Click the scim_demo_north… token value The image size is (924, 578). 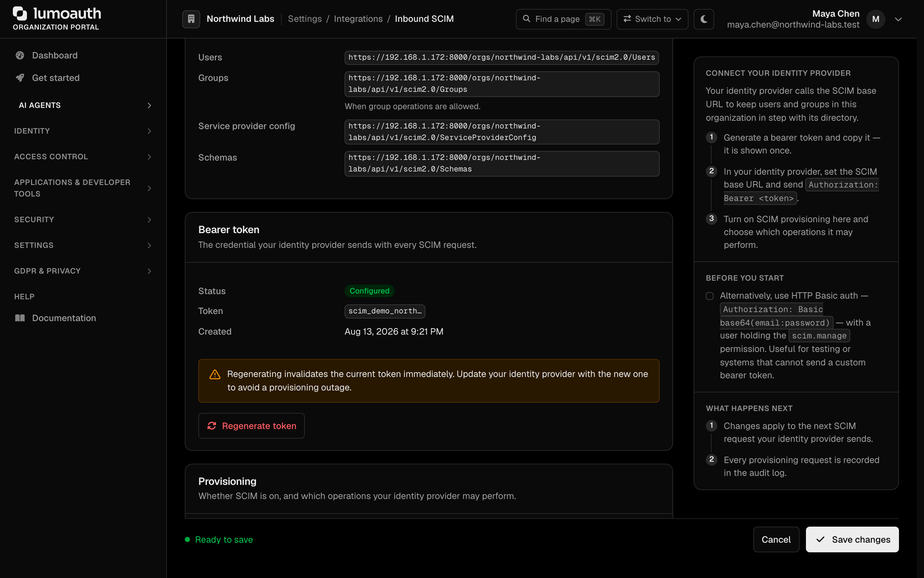[x=385, y=311]
